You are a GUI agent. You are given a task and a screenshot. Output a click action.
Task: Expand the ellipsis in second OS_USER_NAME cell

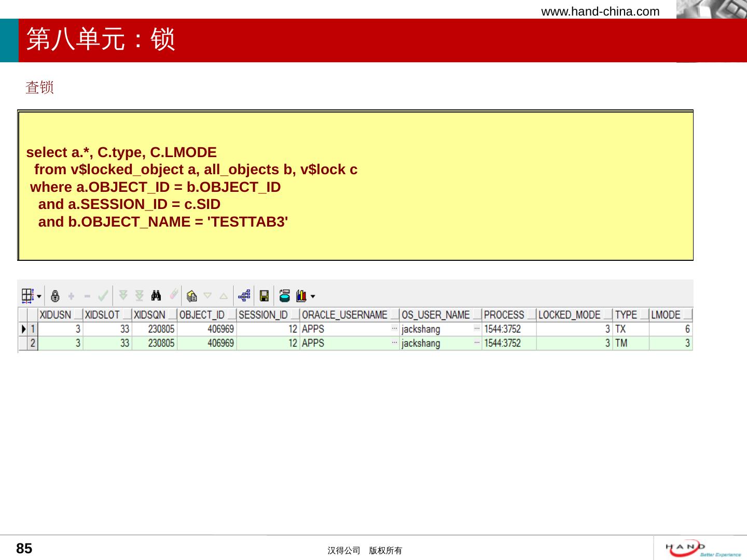tap(477, 343)
